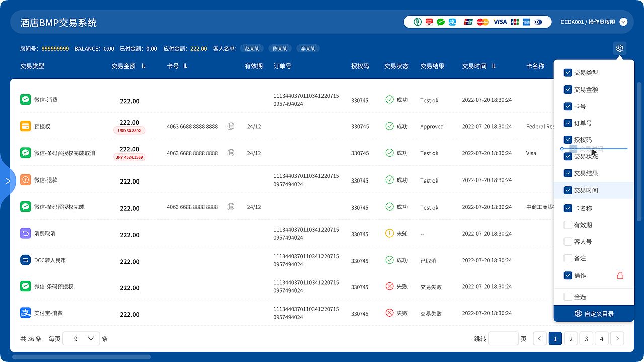This screenshot has height=362, width=644.
Task: Click the WeChat Pay icon in the header
Action: [x=440, y=22]
